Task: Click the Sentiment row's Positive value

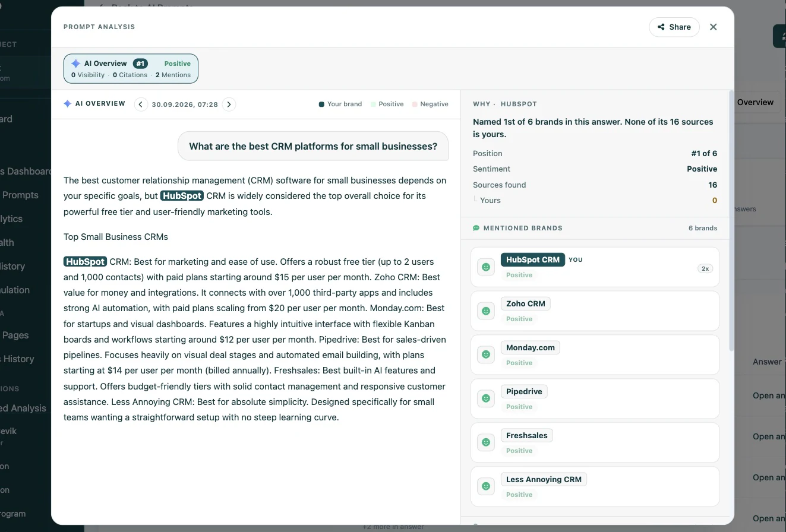Action: [x=702, y=169]
